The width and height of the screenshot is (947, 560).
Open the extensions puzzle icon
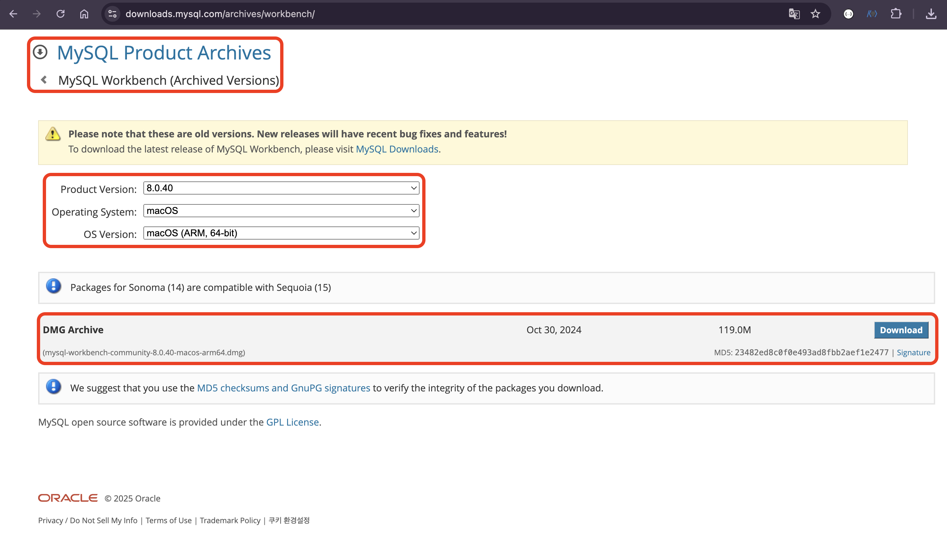pyautogui.click(x=896, y=14)
